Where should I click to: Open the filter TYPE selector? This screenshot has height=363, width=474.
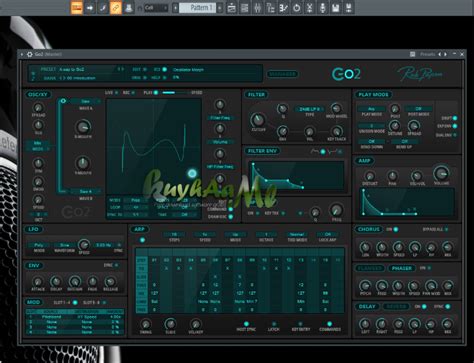coord(309,109)
